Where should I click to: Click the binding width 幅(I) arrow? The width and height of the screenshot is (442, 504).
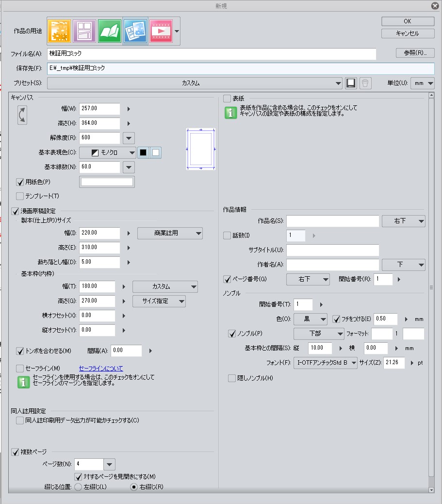pos(129,234)
